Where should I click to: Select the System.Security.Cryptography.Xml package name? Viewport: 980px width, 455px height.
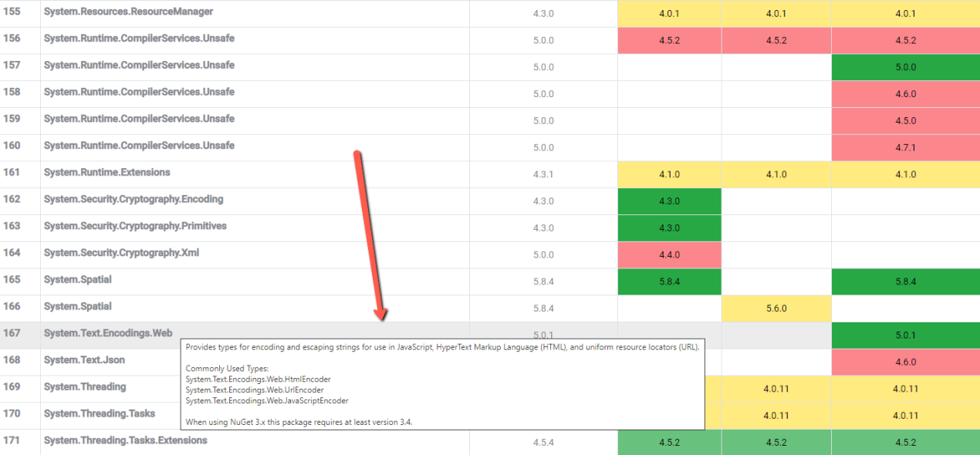pos(121,253)
